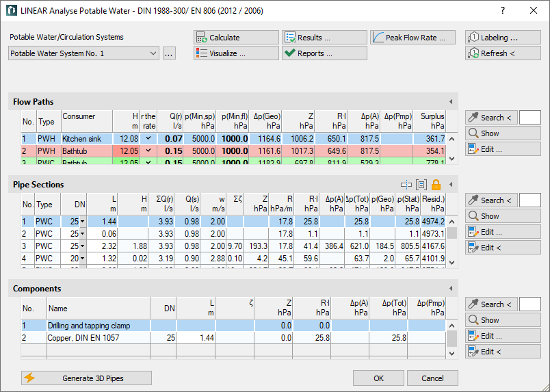Image resolution: width=550 pixels, height=392 pixels.
Task: Click Flow Paths search input field
Action: point(529,118)
